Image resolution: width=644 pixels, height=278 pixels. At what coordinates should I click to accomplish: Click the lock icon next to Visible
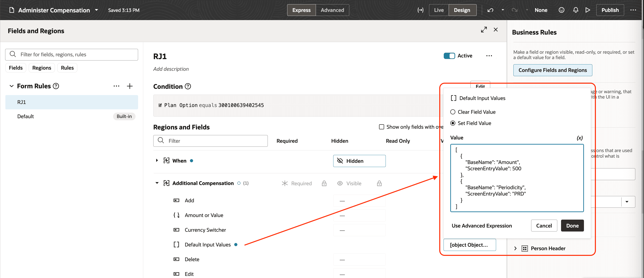pyautogui.click(x=379, y=183)
